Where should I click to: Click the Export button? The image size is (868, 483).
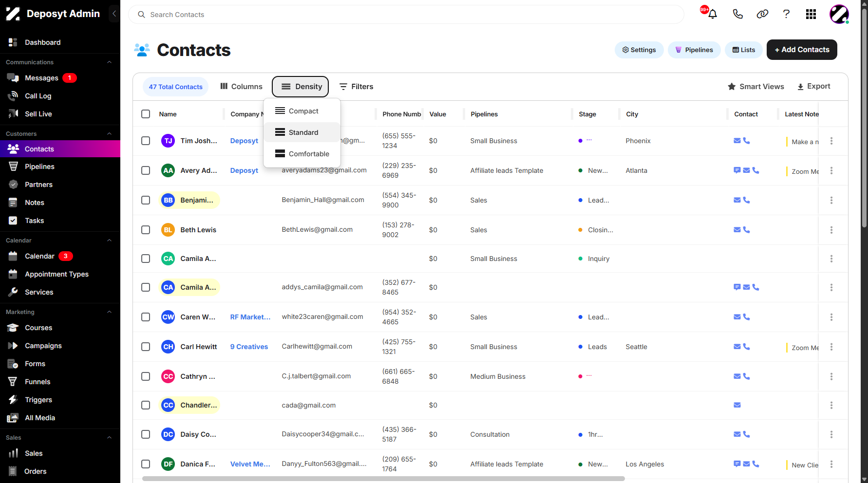[x=813, y=86]
